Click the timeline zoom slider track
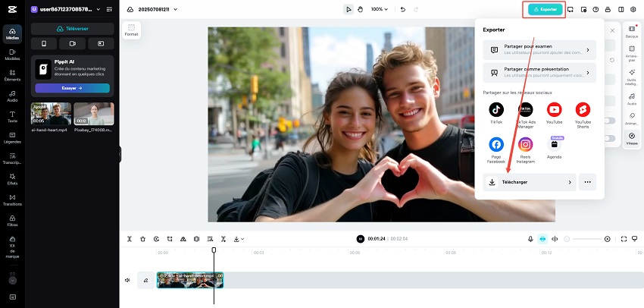This screenshot has width=644, height=308. tap(587, 239)
